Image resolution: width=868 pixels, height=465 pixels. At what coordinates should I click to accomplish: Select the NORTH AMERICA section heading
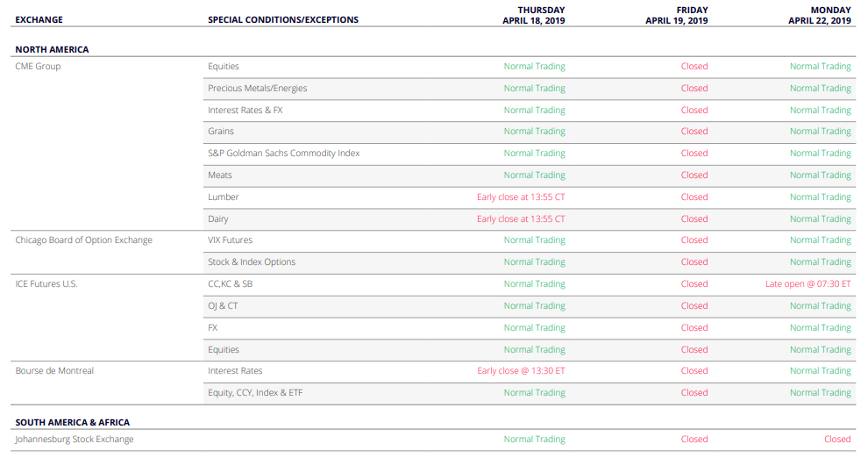52,49
